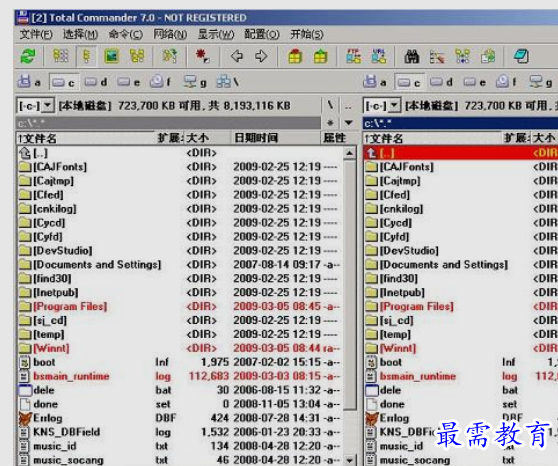This screenshot has width=558, height=466.
Task: Sort right panel by 文件名 column header
Action: tap(432, 138)
